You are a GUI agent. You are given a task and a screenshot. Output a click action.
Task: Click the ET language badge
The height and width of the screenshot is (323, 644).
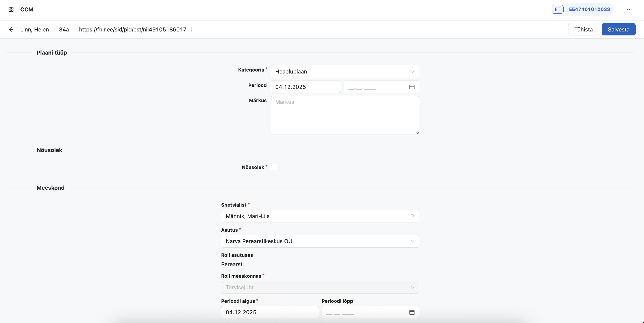click(557, 9)
